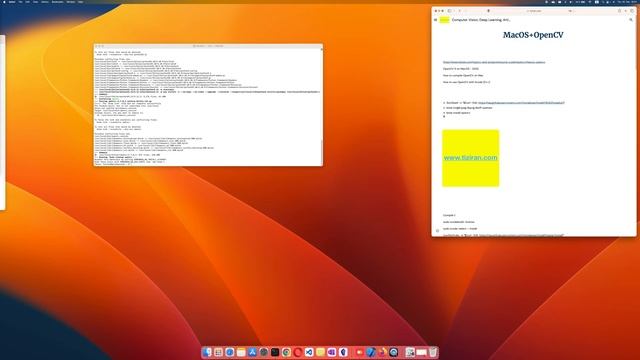Launch Firefox from the Dock
Viewport: 640px width, 360px height.
click(382, 352)
